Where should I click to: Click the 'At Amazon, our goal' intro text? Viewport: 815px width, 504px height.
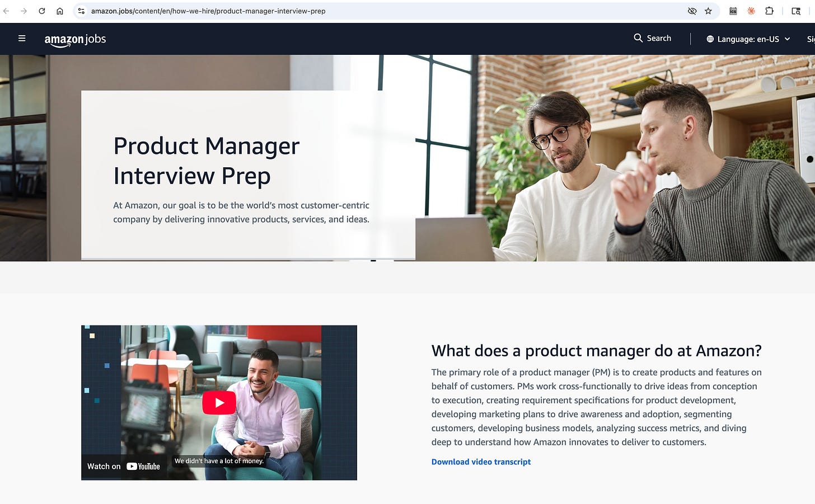tap(241, 213)
